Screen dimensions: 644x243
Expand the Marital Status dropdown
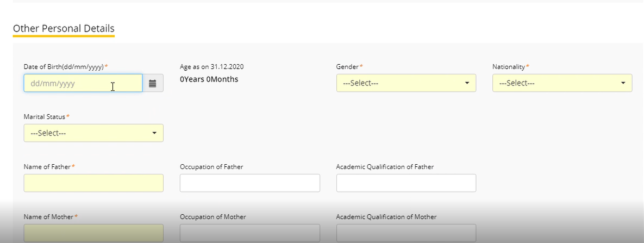pyautogui.click(x=93, y=133)
